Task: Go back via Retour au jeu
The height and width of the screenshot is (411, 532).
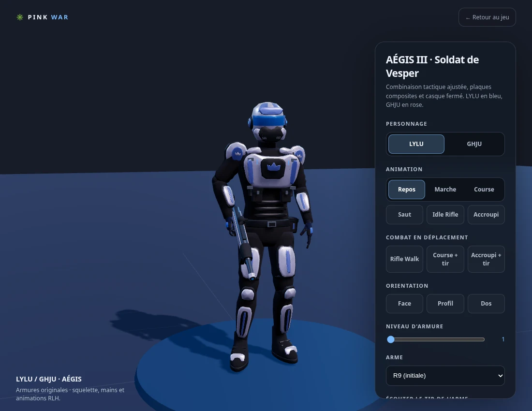Action: (487, 17)
